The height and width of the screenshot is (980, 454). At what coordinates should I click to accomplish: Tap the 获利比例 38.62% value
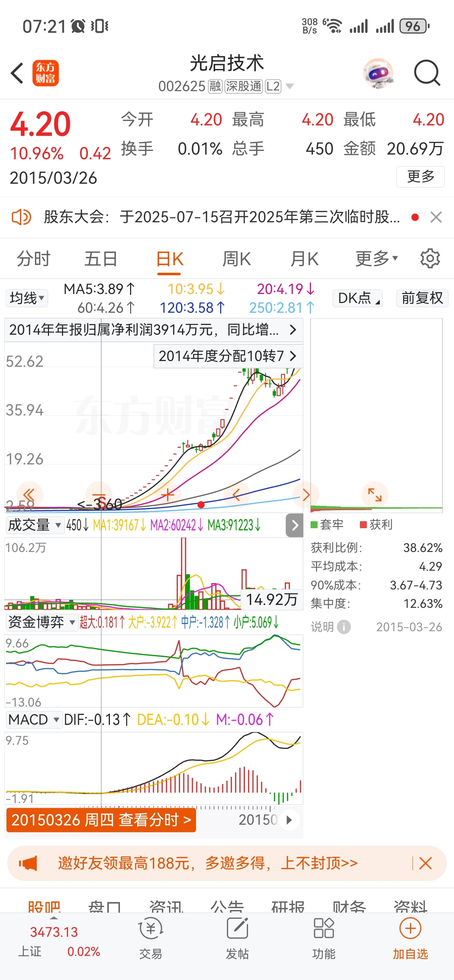(423, 548)
